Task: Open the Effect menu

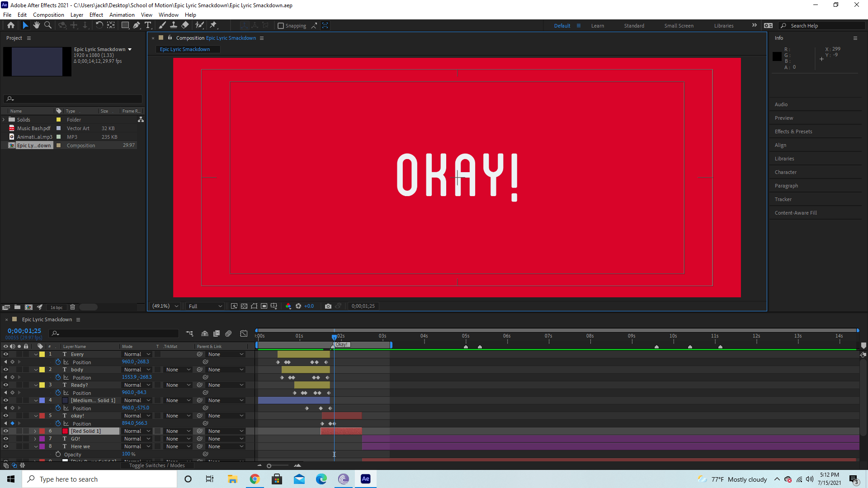Action: tap(96, 14)
